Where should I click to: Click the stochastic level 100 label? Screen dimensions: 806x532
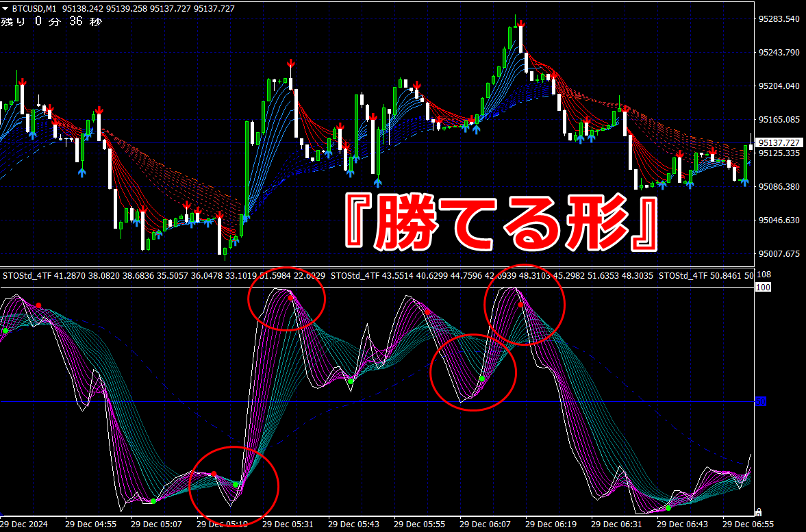764,287
